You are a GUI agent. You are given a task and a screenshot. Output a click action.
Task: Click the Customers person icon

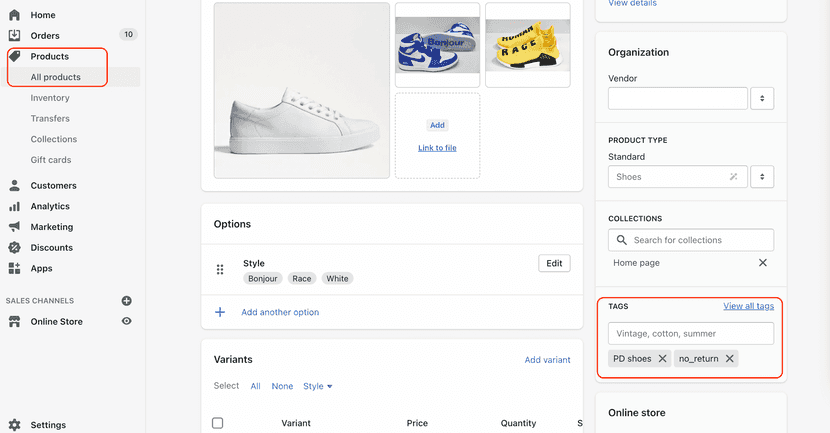pyautogui.click(x=14, y=186)
